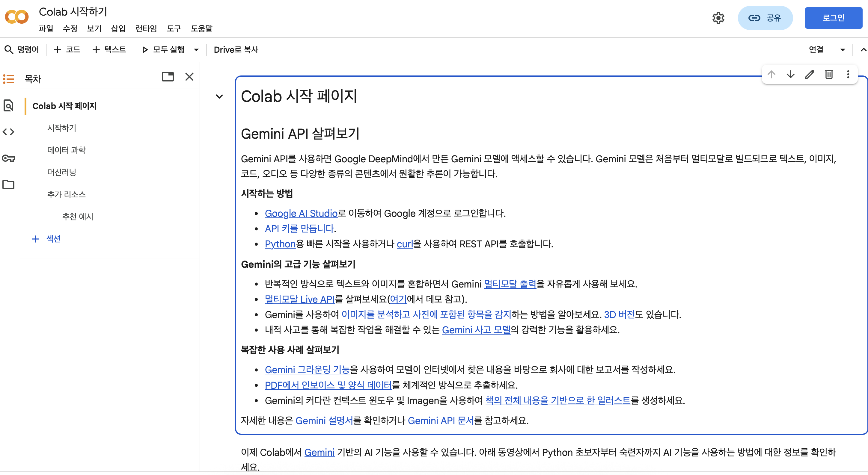Open the secrets key sidebar icon
Image resolution: width=868 pixels, height=475 pixels.
pyautogui.click(x=8, y=158)
